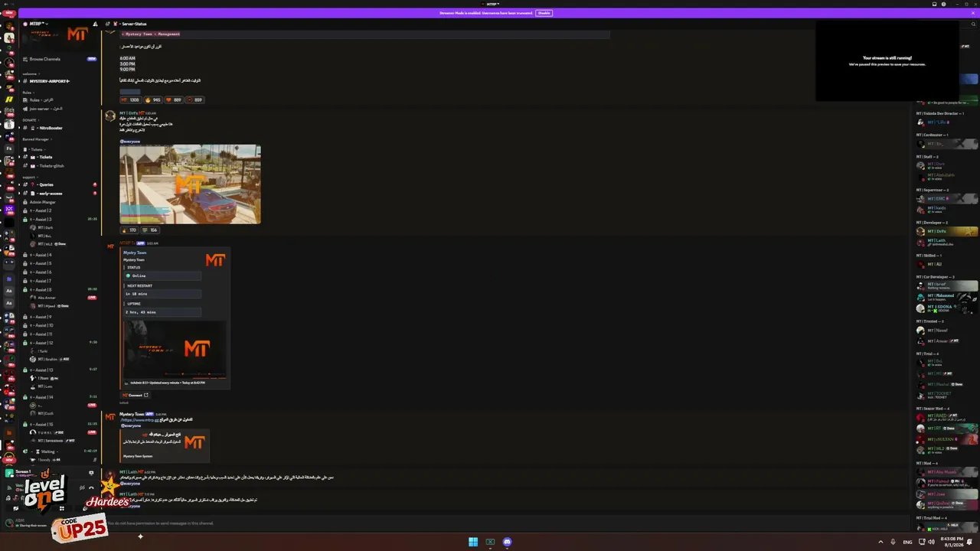
Task: Click the Connect button under Mystery Town embed
Action: point(136,395)
